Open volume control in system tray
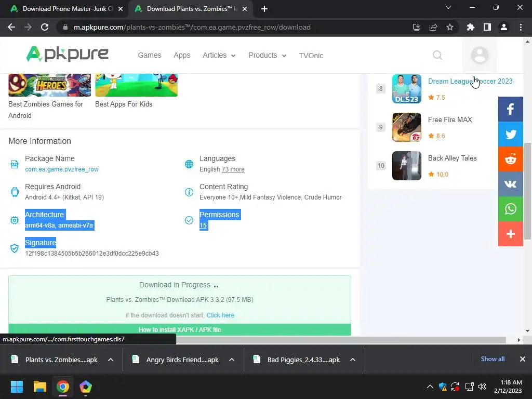The image size is (532, 399). click(x=482, y=387)
